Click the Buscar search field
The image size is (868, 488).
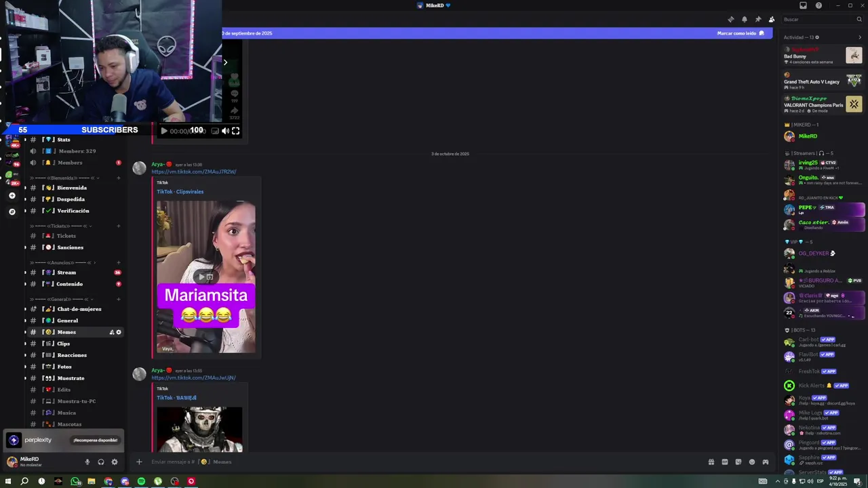821,19
